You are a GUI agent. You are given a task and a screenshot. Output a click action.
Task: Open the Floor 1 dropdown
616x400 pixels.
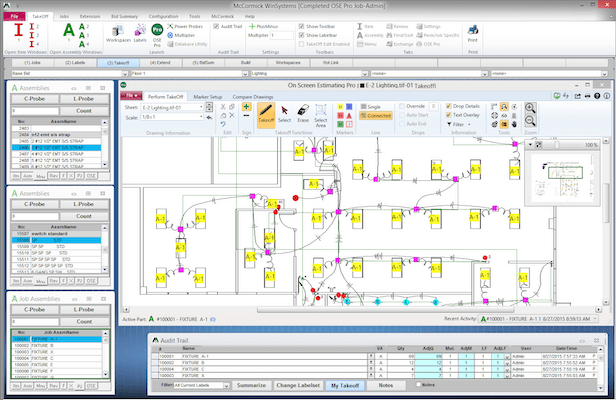(x=245, y=73)
